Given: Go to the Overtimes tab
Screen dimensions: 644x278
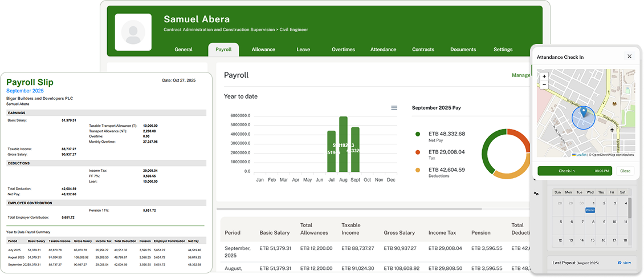Looking at the screenshot, I should pos(343,49).
